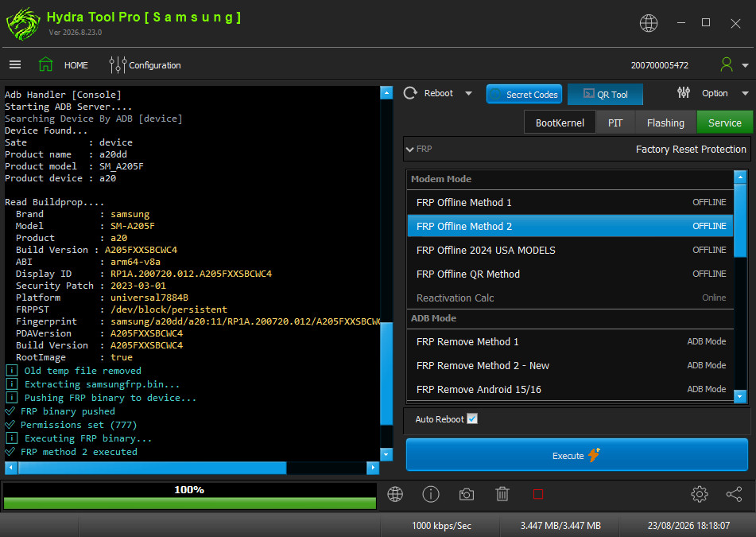Image resolution: width=756 pixels, height=537 pixels.
Task: Open the info icon in bottom toolbar
Action: click(431, 495)
